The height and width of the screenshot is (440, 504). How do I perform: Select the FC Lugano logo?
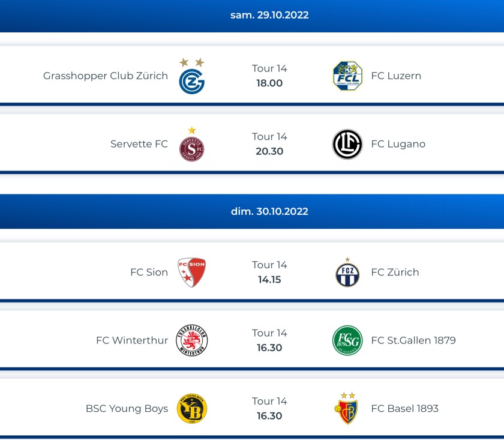347,144
